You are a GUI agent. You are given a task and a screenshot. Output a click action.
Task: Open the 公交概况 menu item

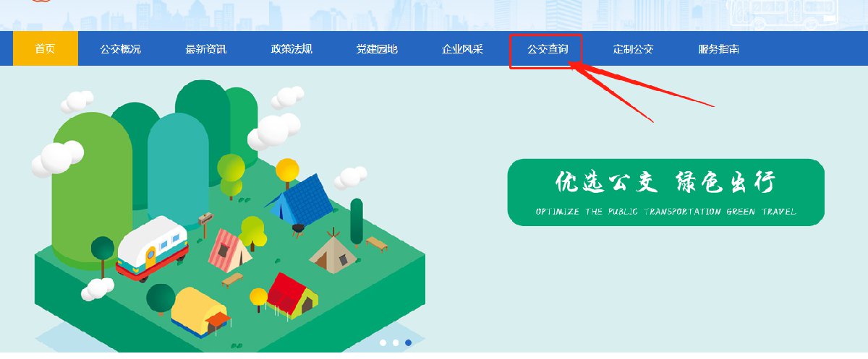point(120,49)
